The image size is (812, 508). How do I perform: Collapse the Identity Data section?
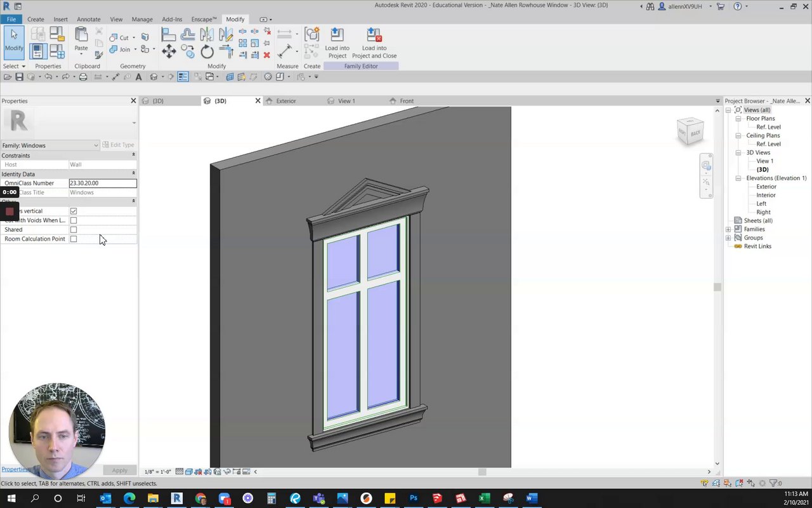133,173
